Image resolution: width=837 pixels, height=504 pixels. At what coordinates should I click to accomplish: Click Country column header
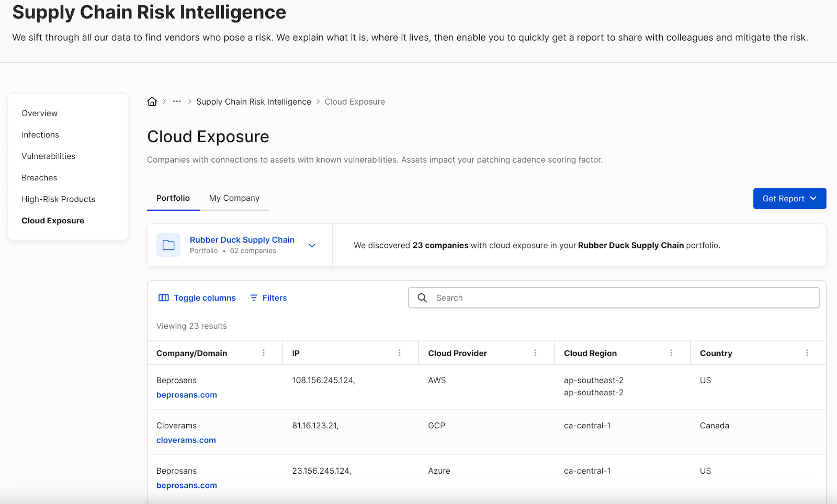[716, 353]
